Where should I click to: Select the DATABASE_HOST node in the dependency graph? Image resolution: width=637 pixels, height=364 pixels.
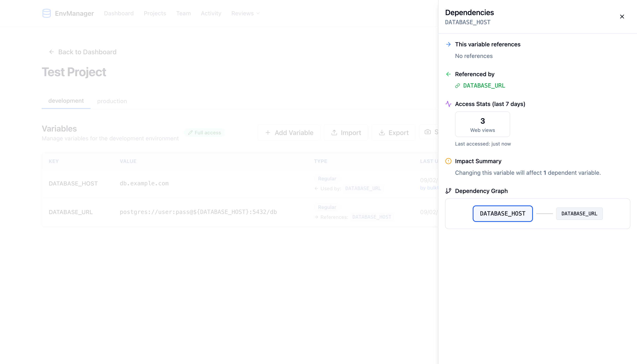tap(503, 213)
